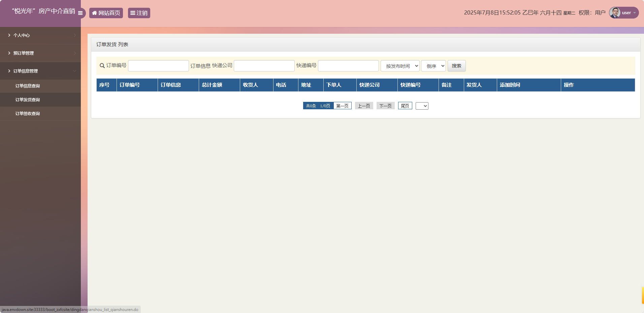Go to 下一页 in pagination

point(386,106)
